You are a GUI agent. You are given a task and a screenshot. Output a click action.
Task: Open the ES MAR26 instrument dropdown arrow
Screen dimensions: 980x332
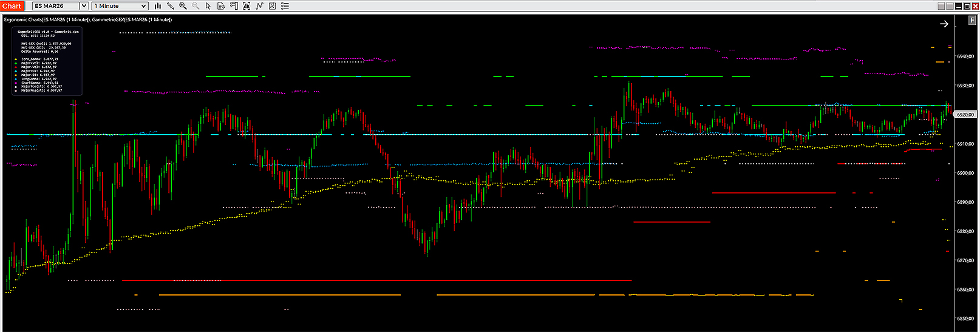(84, 6)
